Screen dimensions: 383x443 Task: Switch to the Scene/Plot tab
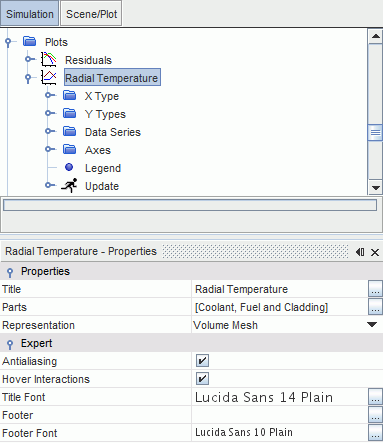91,14
